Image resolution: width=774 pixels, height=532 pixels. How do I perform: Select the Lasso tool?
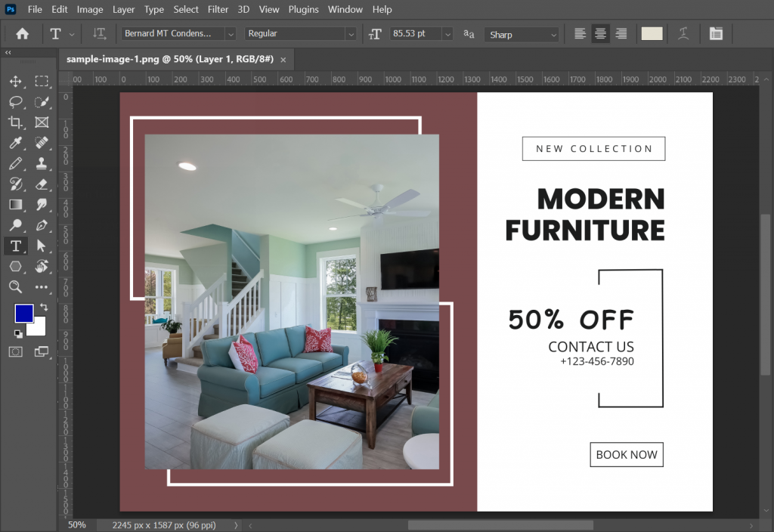click(x=15, y=101)
